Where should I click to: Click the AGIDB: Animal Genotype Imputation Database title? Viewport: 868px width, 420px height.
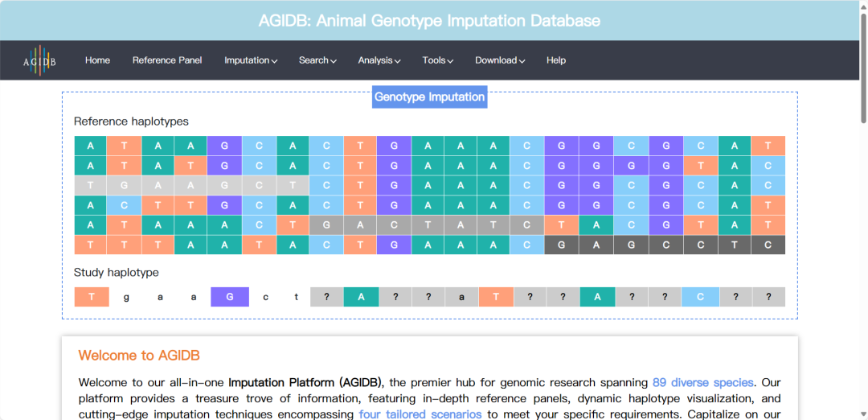click(x=429, y=21)
